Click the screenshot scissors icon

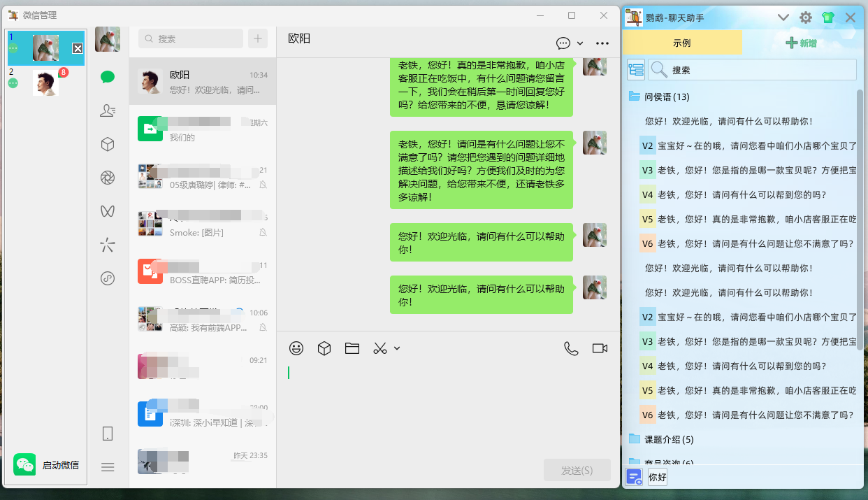pyautogui.click(x=380, y=348)
